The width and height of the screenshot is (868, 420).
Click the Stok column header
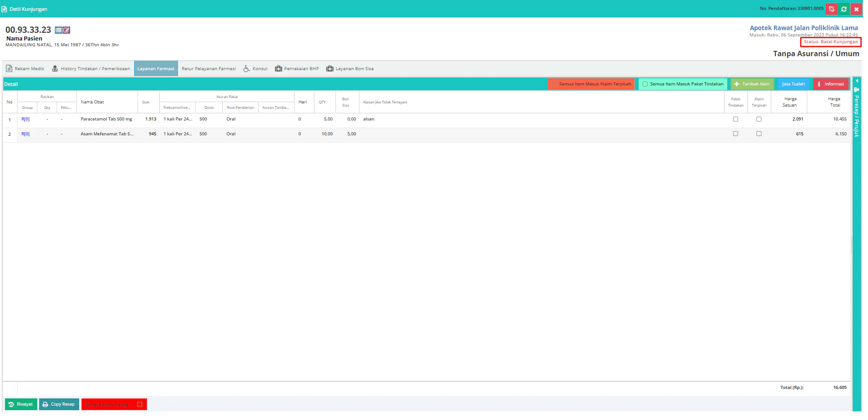coord(148,102)
